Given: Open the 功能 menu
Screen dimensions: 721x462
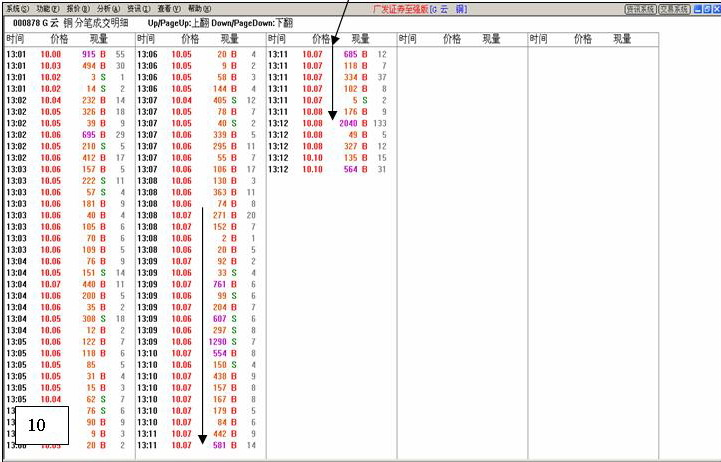Looking at the screenshot, I should tap(48, 8).
